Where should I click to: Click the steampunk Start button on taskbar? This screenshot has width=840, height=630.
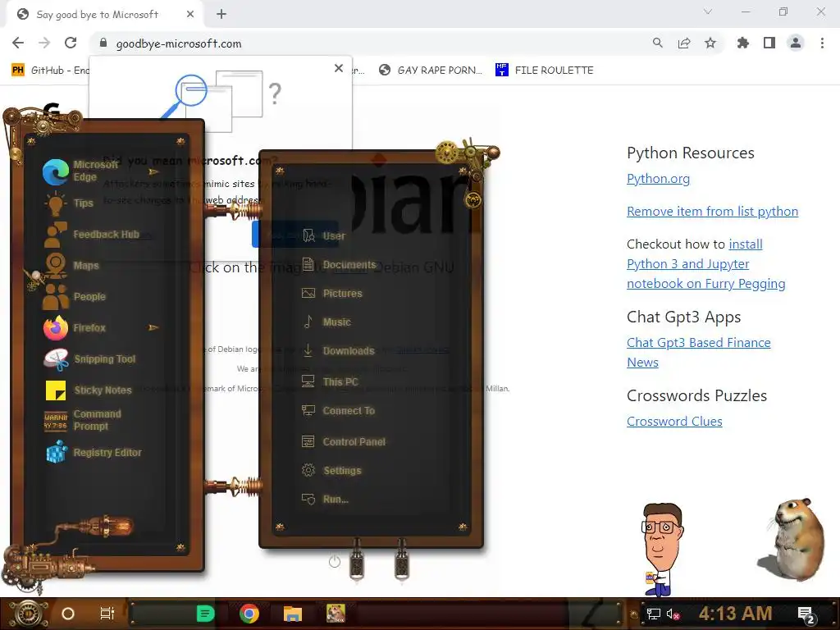point(28,614)
